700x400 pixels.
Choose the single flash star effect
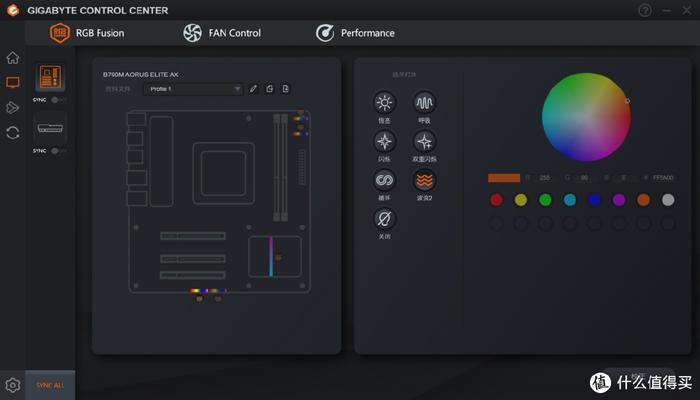pyautogui.click(x=384, y=142)
